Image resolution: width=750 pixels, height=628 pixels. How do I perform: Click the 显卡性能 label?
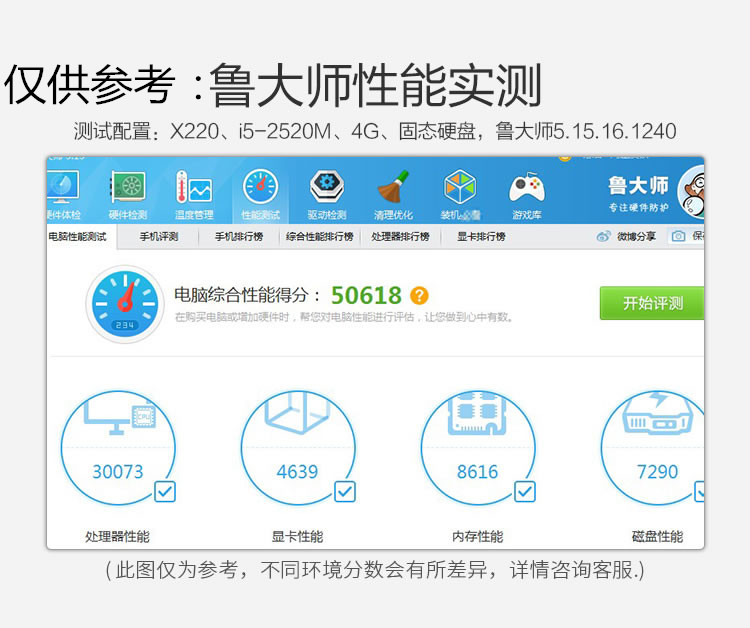[298, 537]
